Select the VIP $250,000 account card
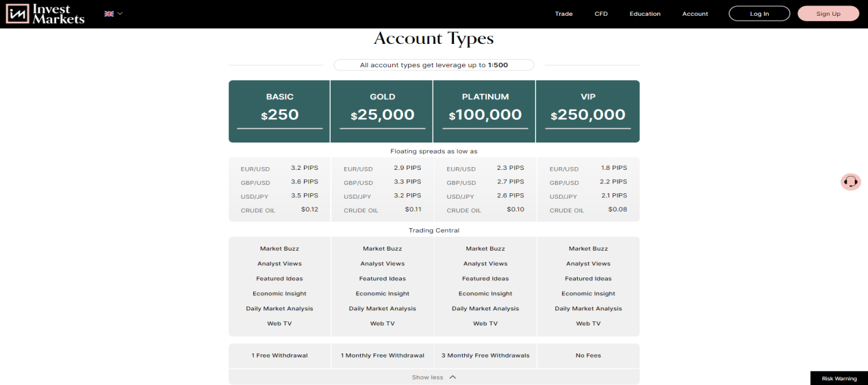The width and height of the screenshot is (868, 385). 588,111
